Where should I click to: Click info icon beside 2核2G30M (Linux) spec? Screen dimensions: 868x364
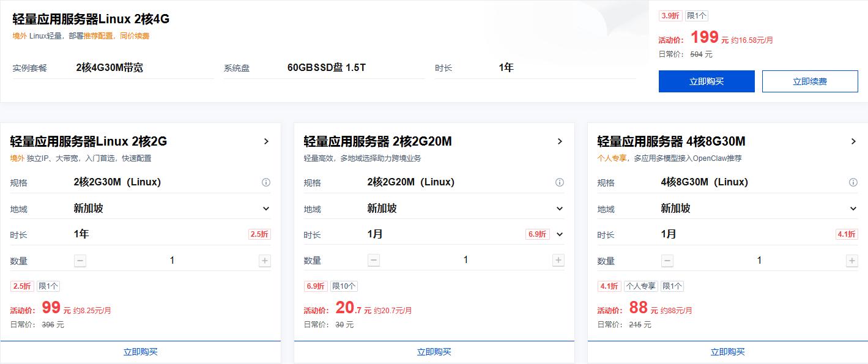click(266, 182)
